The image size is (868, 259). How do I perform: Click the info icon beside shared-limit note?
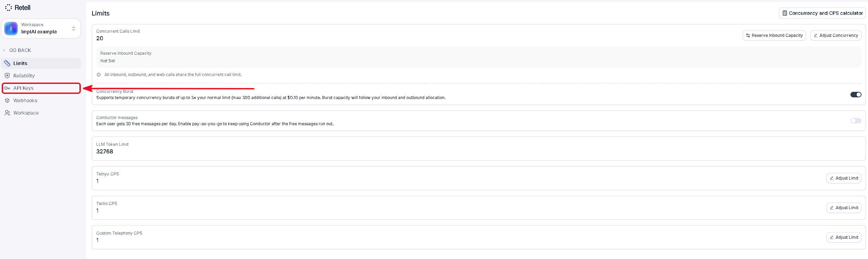(x=99, y=75)
